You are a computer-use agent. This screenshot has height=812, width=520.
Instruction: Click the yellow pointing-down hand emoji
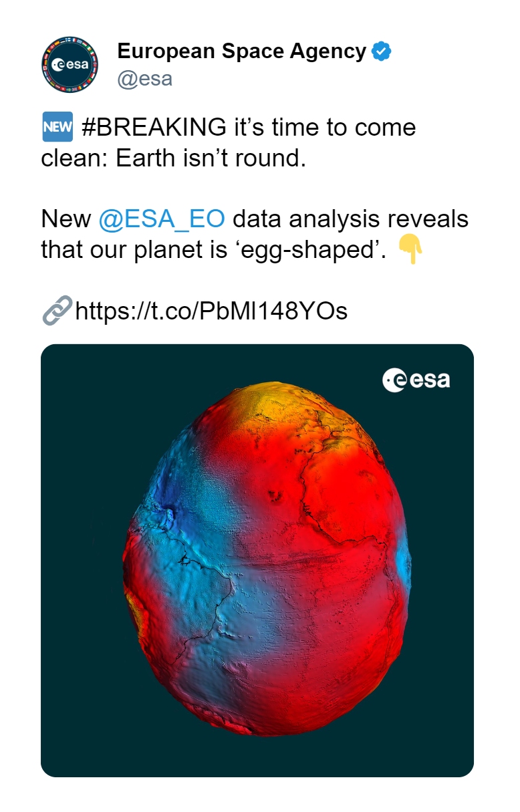click(410, 249)
